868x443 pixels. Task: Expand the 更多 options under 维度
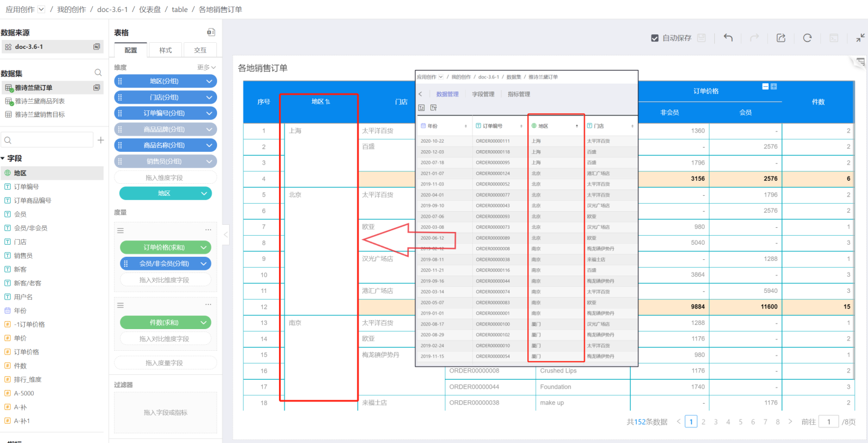pos(206,68)
